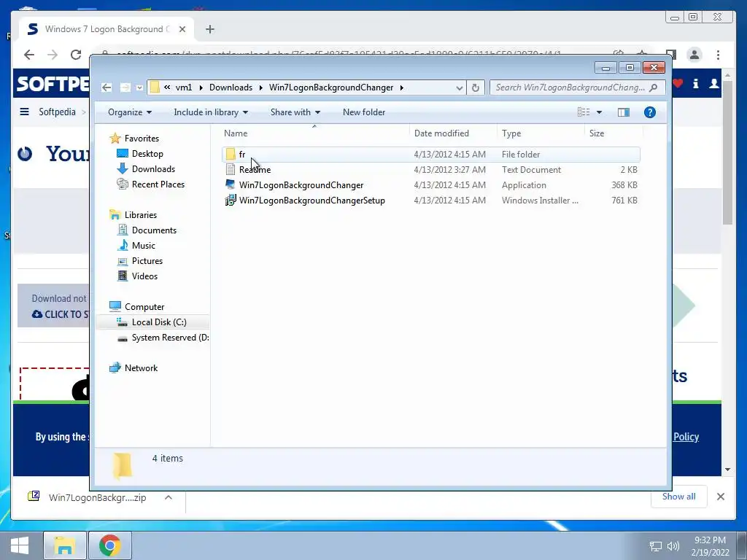Open the Windows Start button
The width and height of the screenshot is (747, 560).
coord(20,545)
